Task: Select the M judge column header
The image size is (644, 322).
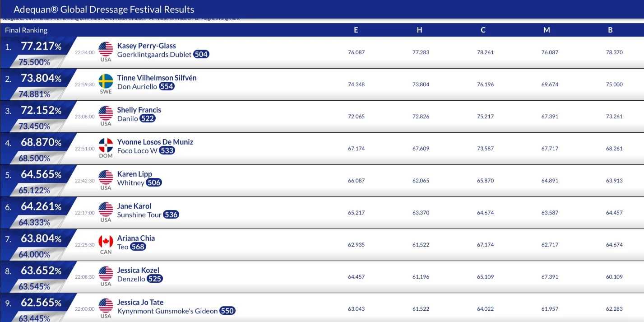Action: pyautogui.click(x=547, y=30)
